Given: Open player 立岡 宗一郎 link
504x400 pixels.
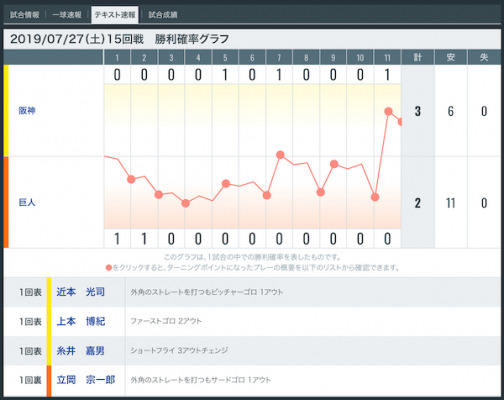Looking at the screenshot, I should tap(86, 380).
